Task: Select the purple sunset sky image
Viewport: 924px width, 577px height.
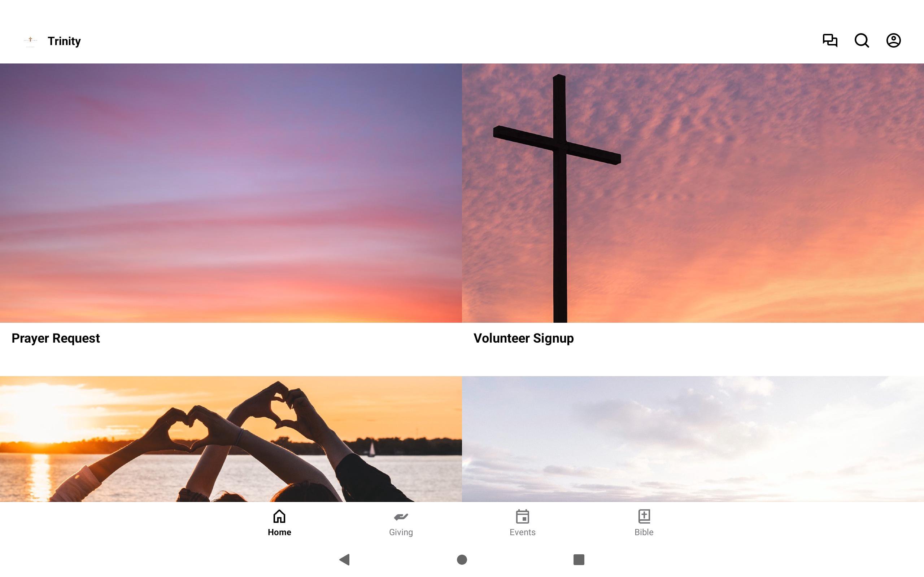Action: 231,193
